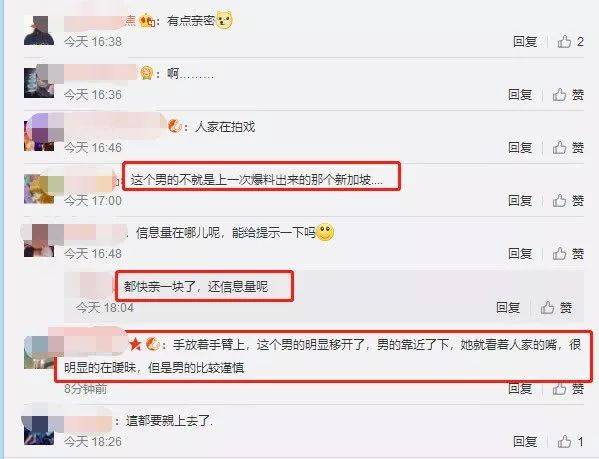Click the red star badge on bottom comment

click(x=134, y=344)
